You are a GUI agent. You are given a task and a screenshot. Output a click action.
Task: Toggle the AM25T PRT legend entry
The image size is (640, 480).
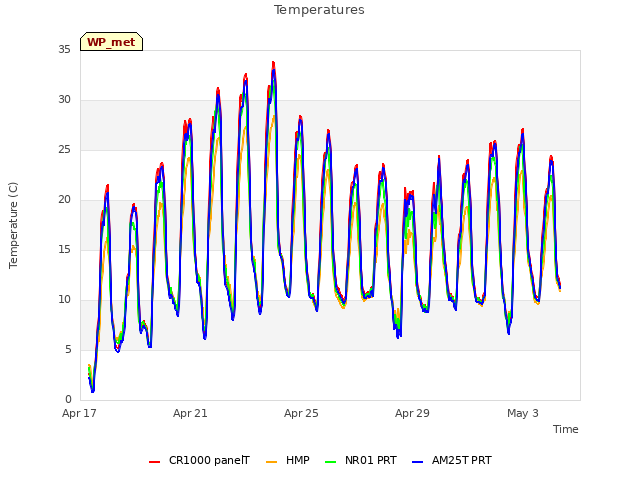point(452,460)
